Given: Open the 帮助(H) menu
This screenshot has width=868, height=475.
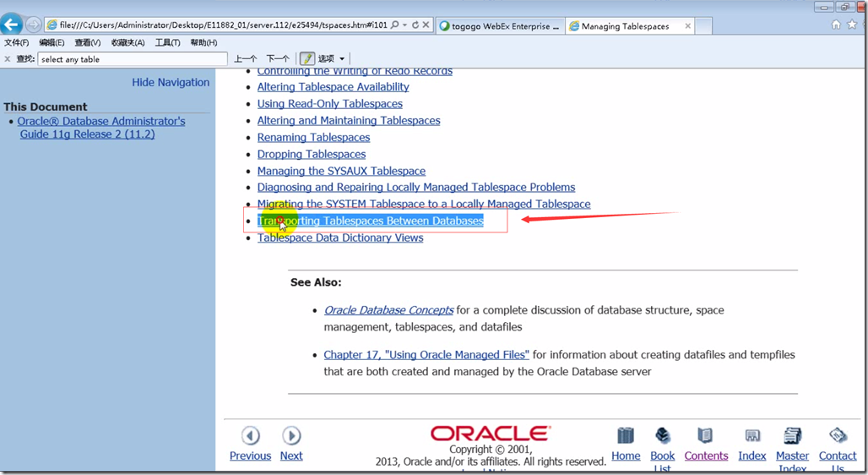Looking at the screenshot, I should coord(203,42).
